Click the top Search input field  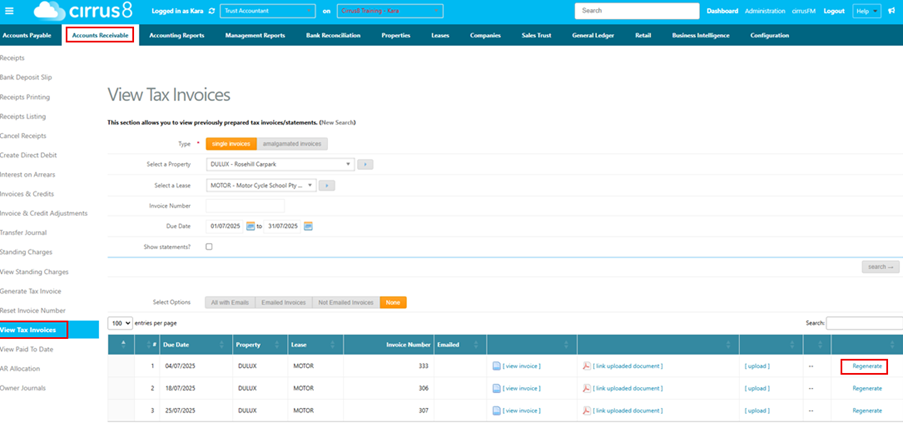pos(636,10)
